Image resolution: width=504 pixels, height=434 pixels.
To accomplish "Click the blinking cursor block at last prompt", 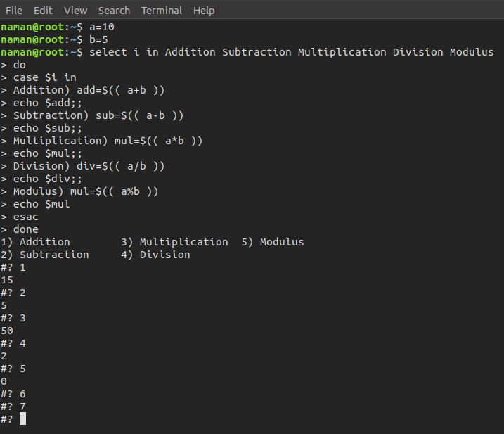I will pyautogui.click(x=23, y=419).
